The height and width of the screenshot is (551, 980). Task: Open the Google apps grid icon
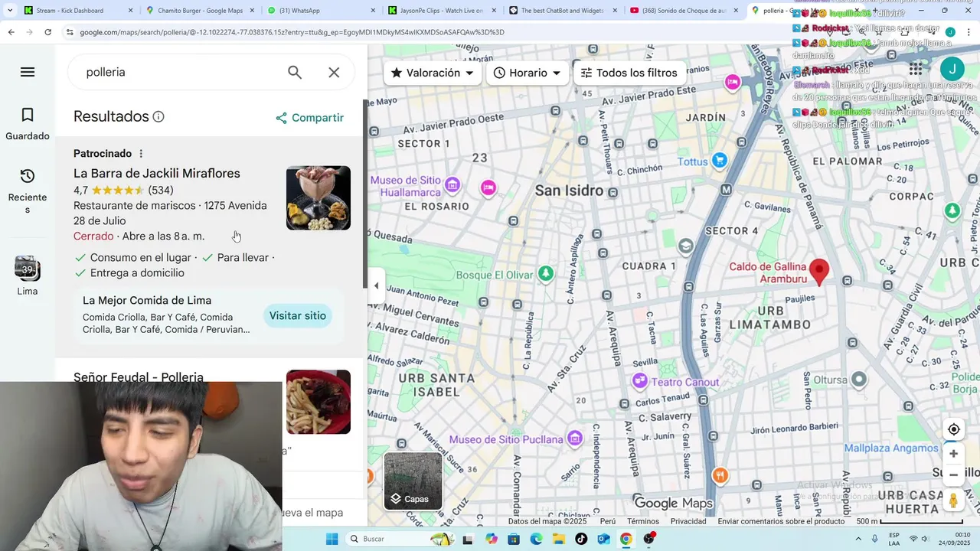(916, 70)
